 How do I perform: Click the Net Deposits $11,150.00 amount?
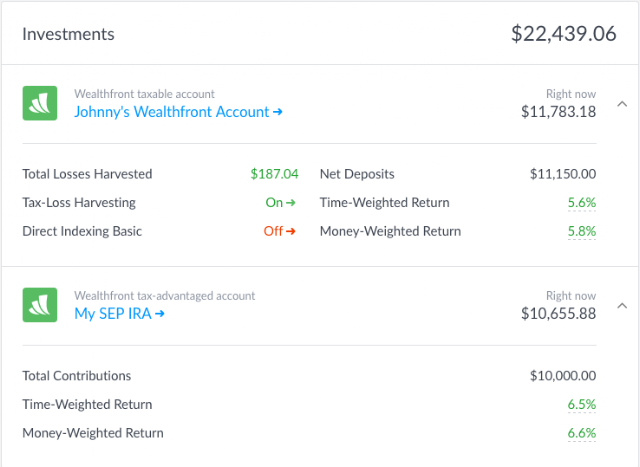(562, 174)
